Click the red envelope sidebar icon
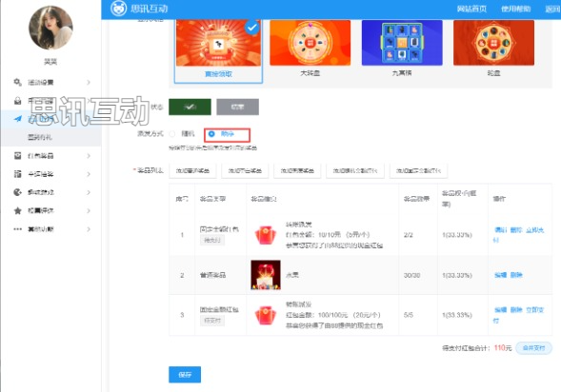 click(x=17, y=156)
